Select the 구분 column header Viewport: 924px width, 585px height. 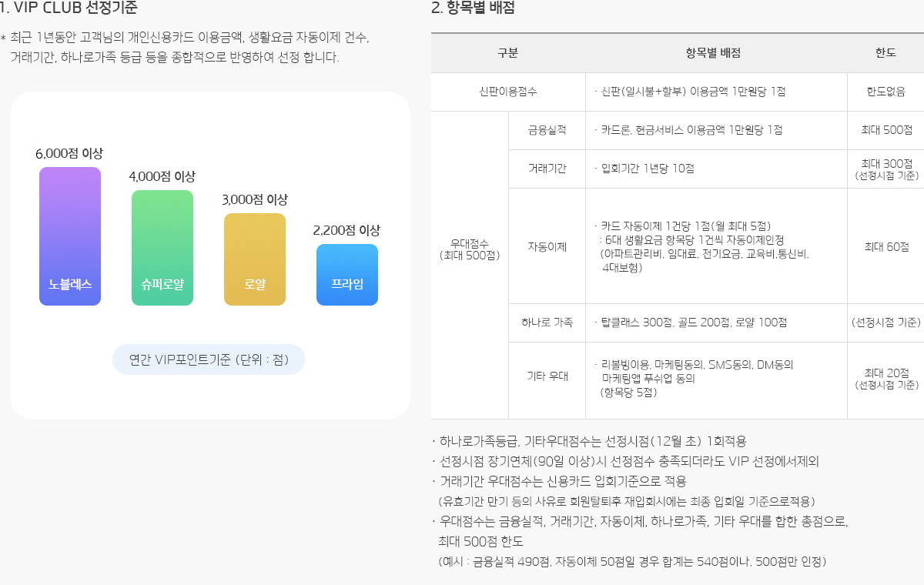click(x=508, y=53)
